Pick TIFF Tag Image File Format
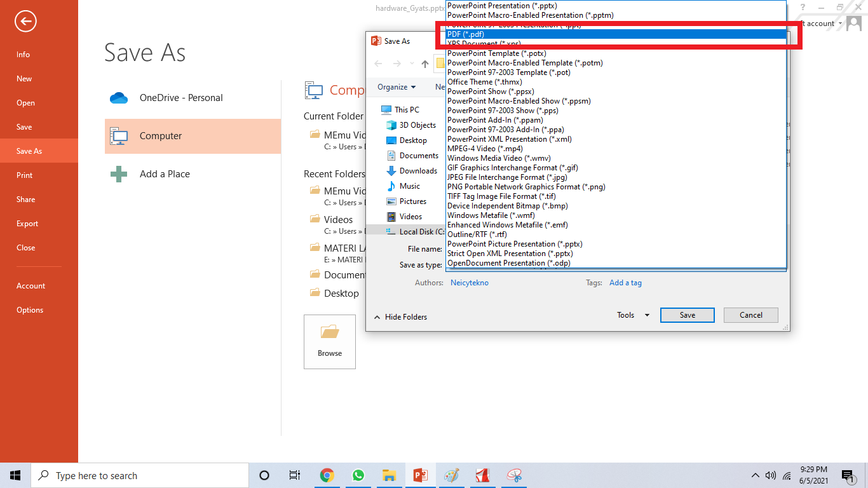868x488 pixels. click(x=616, y=196)
